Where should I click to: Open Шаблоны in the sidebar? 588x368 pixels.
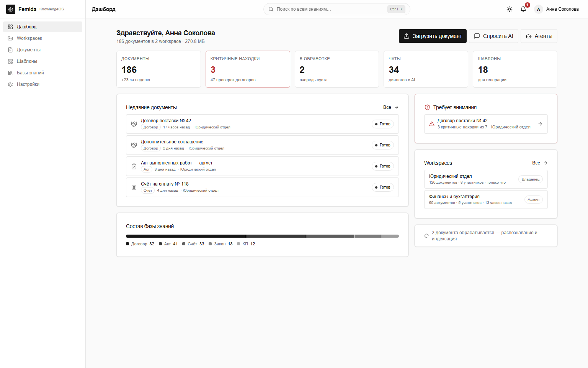pos(43,61)
